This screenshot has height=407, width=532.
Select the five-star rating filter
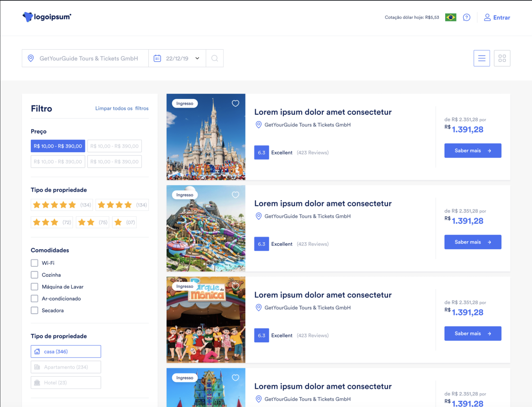click(x=62, y=205)
